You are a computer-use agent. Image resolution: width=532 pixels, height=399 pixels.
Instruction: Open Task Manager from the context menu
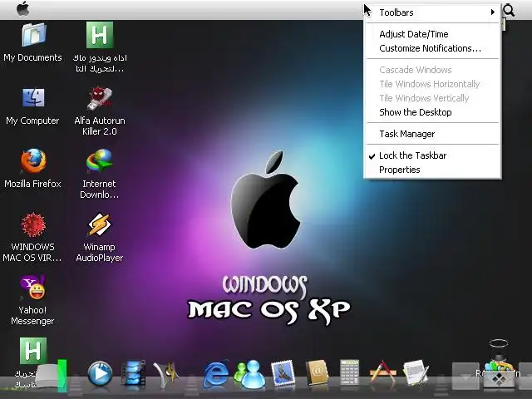tap(432, 134)
